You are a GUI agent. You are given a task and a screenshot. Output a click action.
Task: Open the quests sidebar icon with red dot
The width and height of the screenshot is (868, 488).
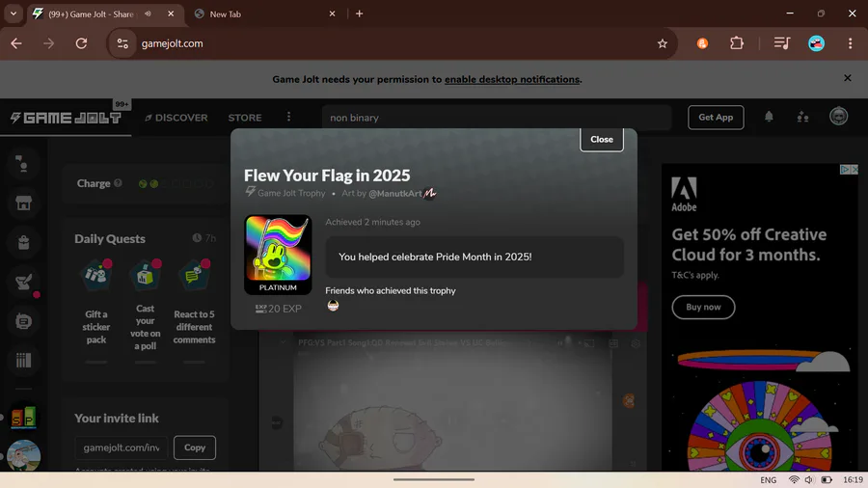click(x=23, y=283)
